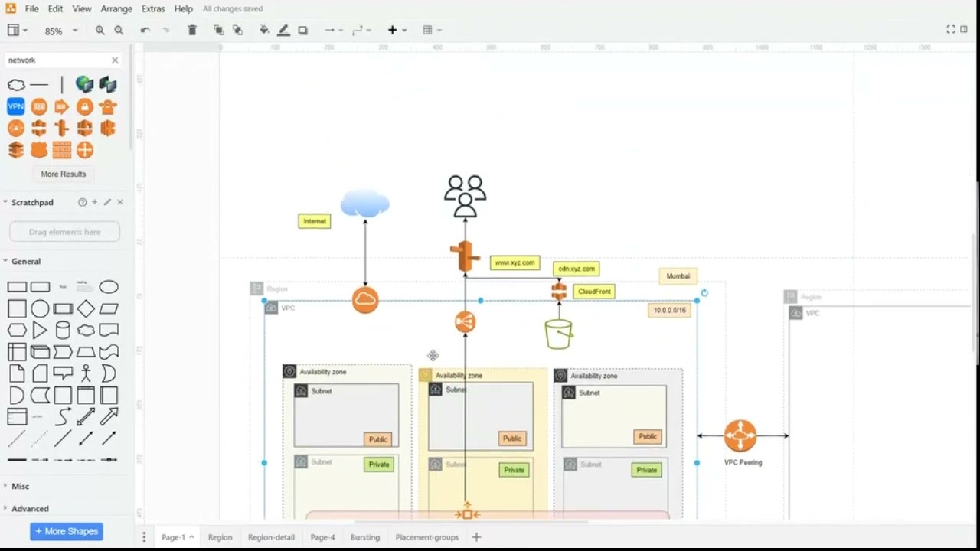Image resolution: width=980 pixels, height=551 pixels.
Task: Select the users group icon on canvas
Action: tap(465, 197)
